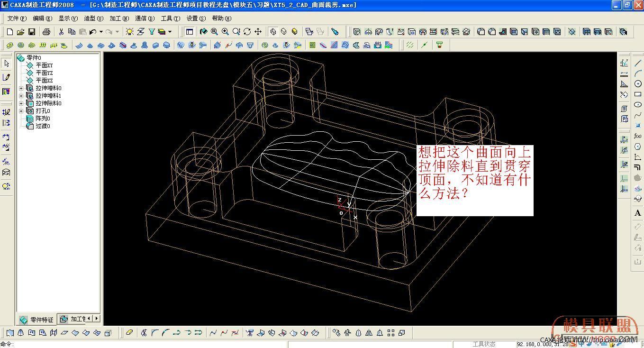Open the 造型 menu

[x=93, y=18]
